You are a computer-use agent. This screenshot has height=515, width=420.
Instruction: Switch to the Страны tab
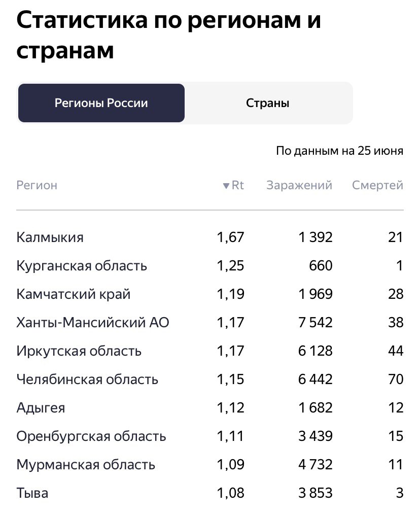point(268,103)
